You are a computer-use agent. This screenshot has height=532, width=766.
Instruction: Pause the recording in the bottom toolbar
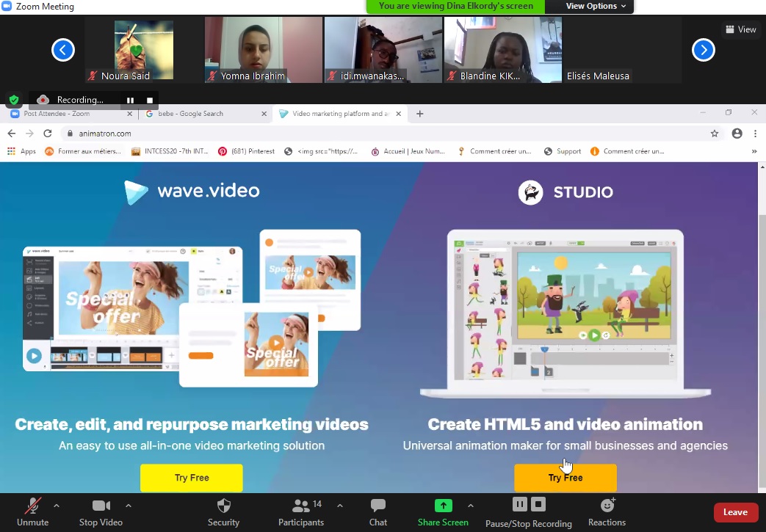[519, 504]
